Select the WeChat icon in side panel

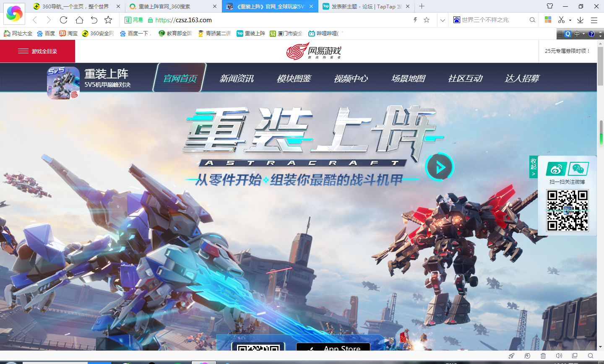578,169
